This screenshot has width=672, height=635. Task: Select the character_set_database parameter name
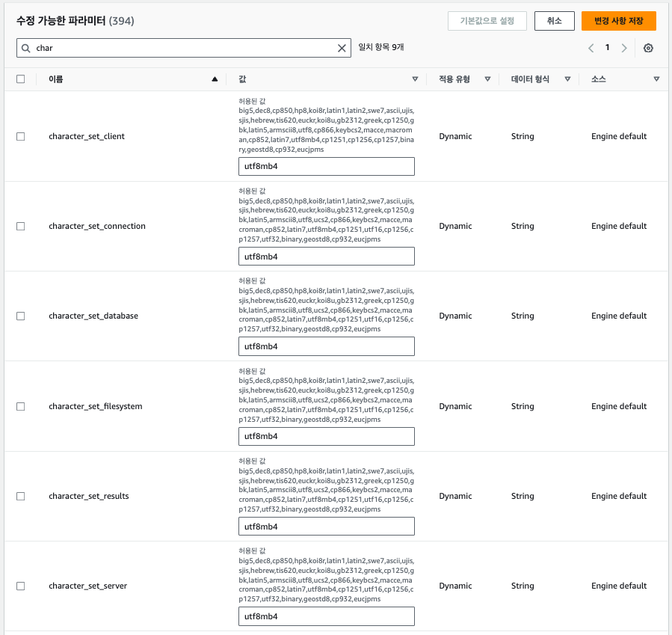point(93,316)
